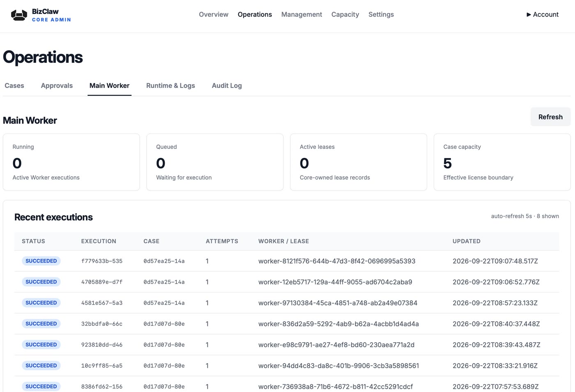Click the UPDATED column header

466,241
